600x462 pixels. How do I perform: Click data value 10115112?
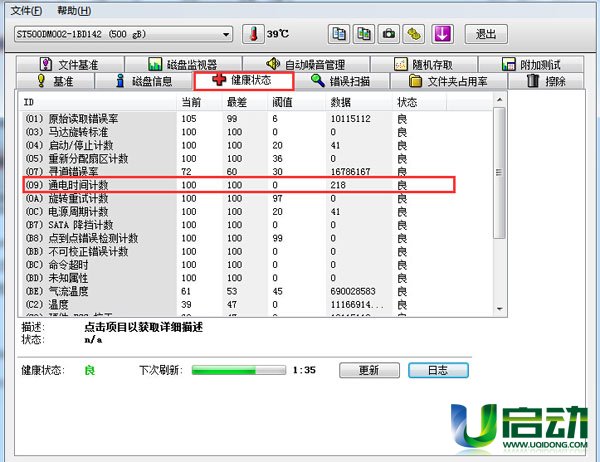[x=351, y=119]
